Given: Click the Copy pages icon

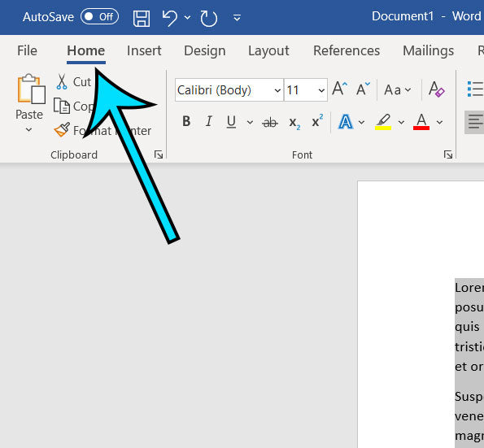Looking at the screenshot, I should (x=62, y=106).
